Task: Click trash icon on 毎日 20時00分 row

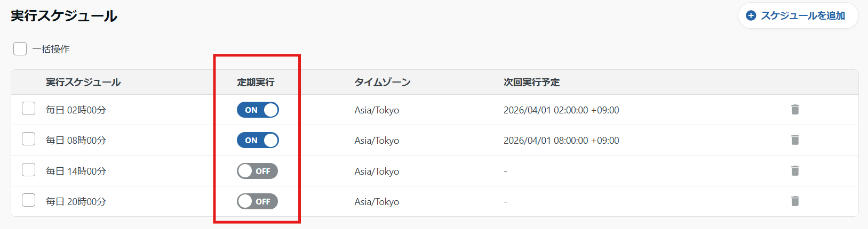Action: (795, 201)
